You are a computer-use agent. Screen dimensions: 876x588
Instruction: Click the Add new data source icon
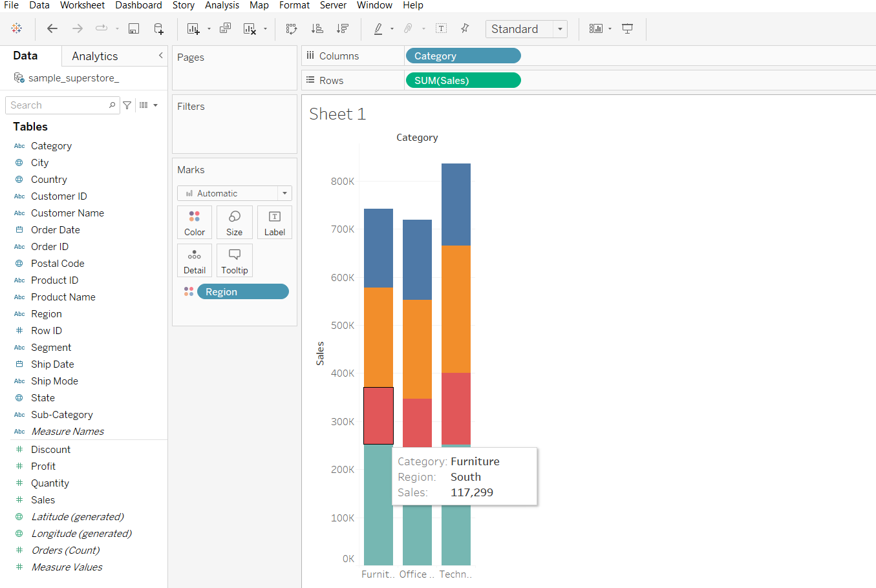pyautogui.click(x=158, y=28)
